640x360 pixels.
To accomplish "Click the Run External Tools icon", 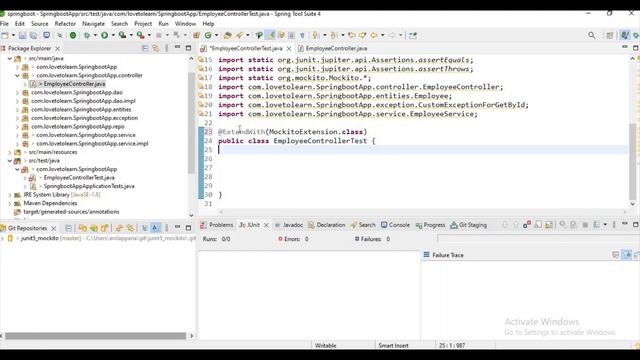I will point(140,36).
